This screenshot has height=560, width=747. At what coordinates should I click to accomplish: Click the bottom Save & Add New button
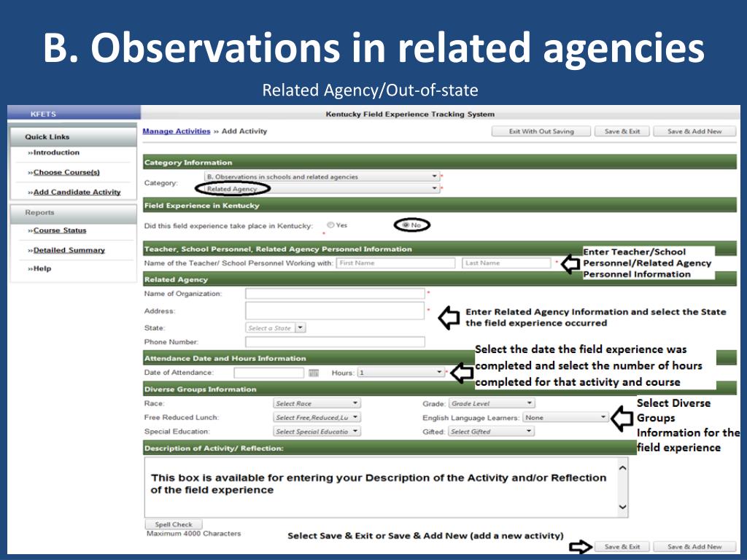tap(694, 547)
